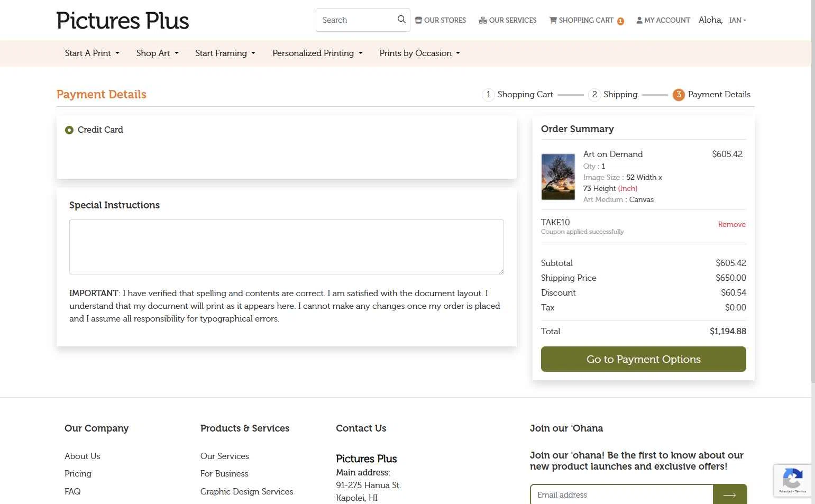The height and width of the screenshot is (504, 815).
Task: Expand the Start A Print menu
Action: pyautogui.click(x=92, y=53)
